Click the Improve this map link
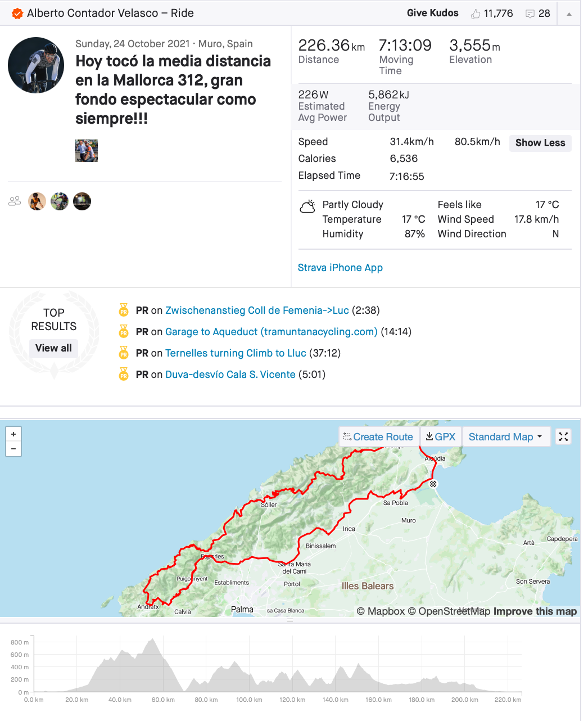The height and width of the screenshot is (721, 588). coord(535,611)
